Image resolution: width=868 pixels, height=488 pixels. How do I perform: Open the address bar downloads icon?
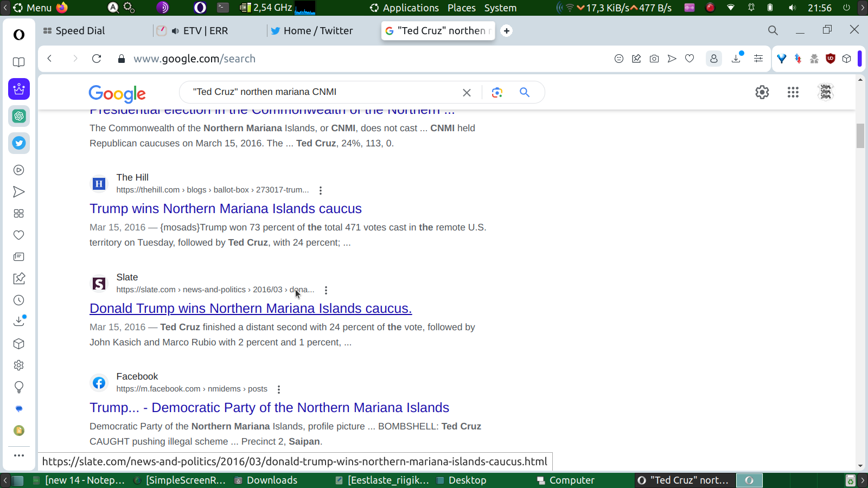737,58
